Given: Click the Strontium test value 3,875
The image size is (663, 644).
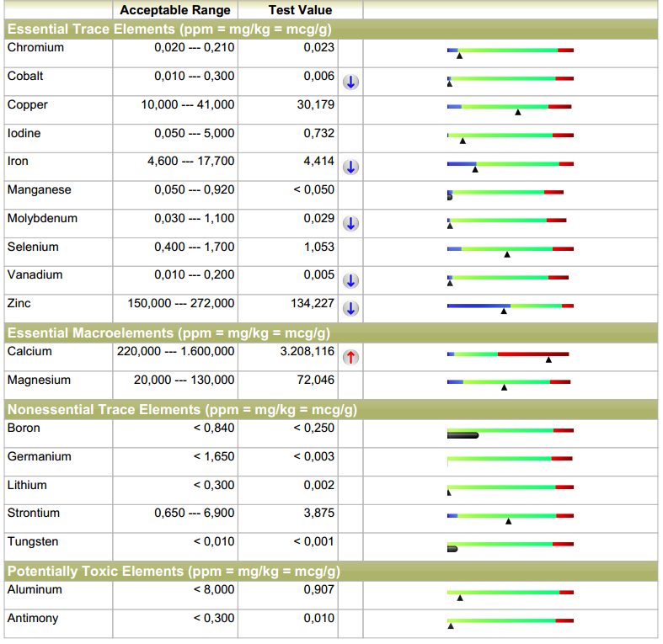Looking at the screenshot, I should pos(318,513).
